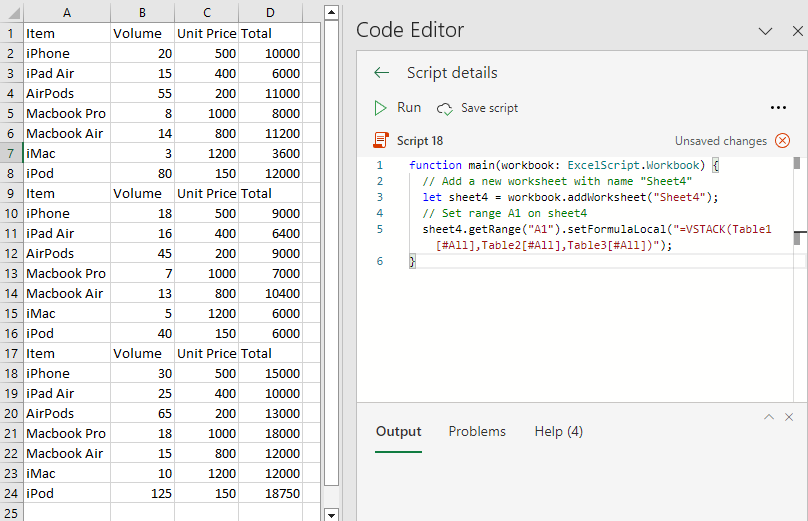Click the Script details heading
Screen dimensions: 808x521
(452, 73)
